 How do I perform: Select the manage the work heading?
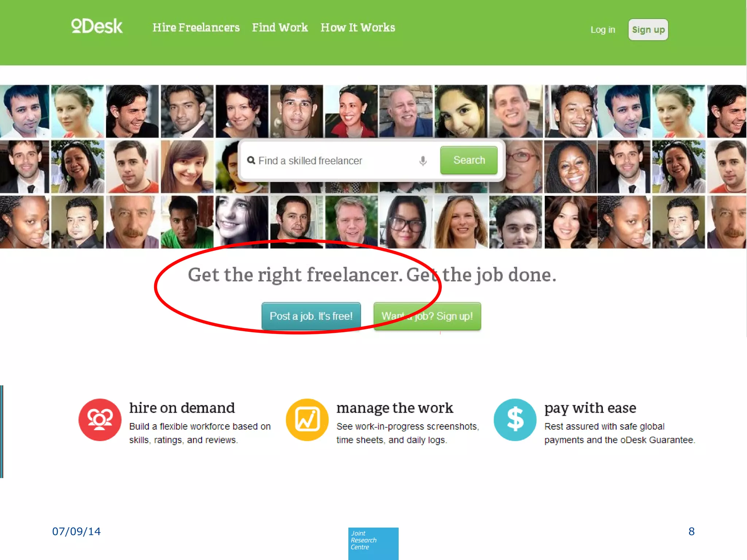tap(395, 408)
